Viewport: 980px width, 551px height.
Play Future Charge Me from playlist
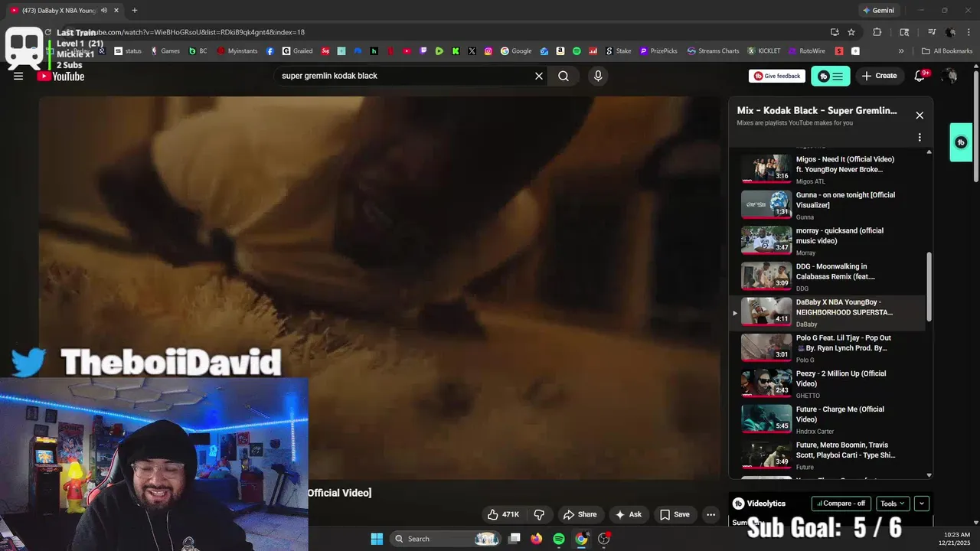827,419
